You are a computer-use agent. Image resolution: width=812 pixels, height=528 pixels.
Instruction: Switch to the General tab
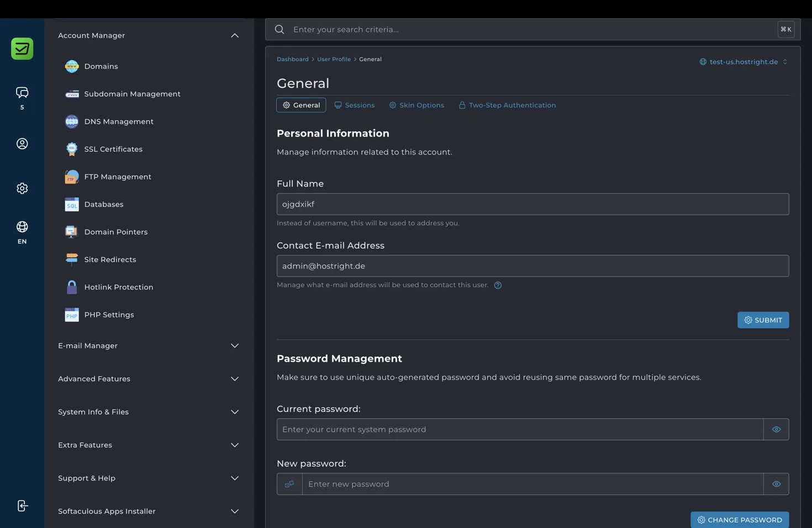(301, 105)
